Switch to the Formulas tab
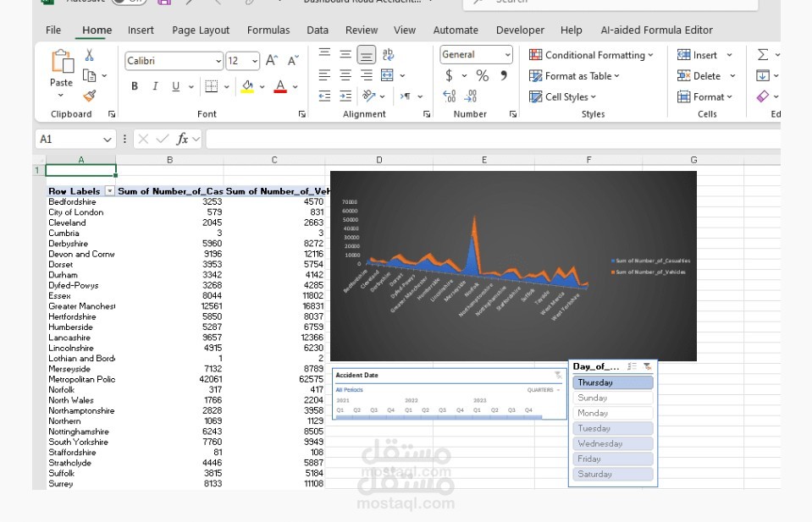The height and width of the screenshot is (522, 812). 268,30
